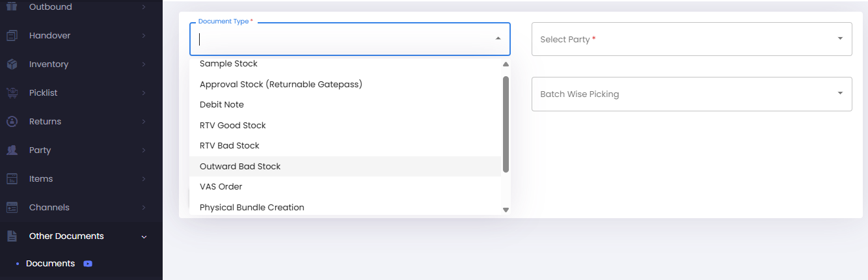Select Approval Stock (Returnable Gatepass) option
The image size is (868, 280).
click(346, 84)
